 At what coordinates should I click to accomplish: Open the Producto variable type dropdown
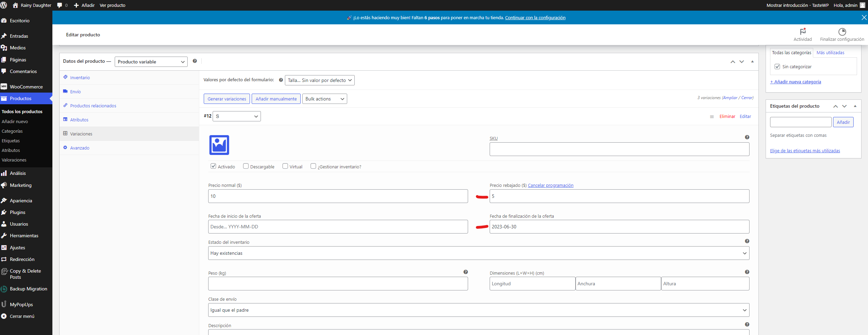(x=151, y=62)
